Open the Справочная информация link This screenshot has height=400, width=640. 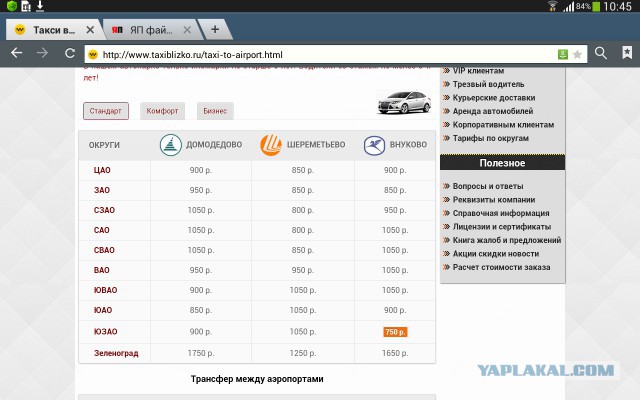[501, 213]
